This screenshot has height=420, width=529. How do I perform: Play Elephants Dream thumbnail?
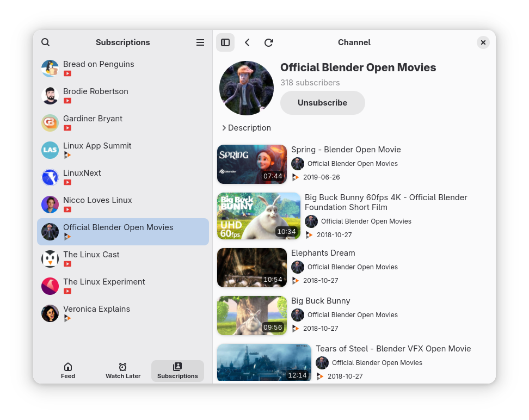[x=251, y=268]
